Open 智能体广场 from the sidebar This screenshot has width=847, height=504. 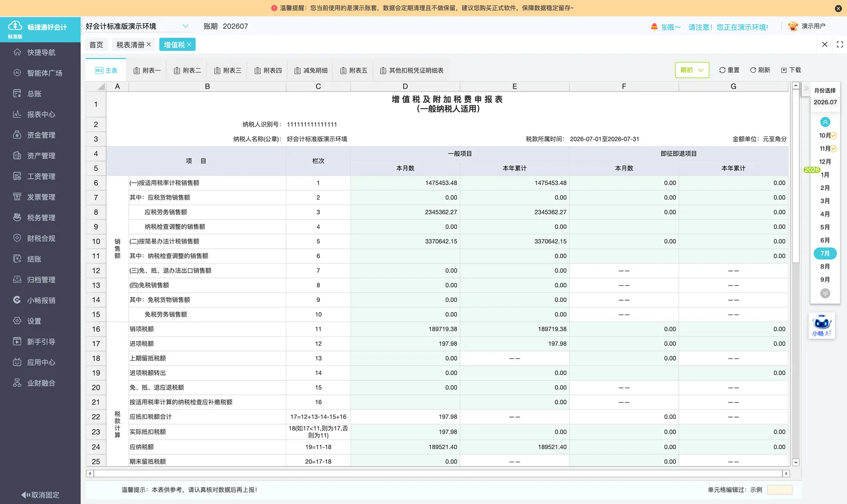41,73
